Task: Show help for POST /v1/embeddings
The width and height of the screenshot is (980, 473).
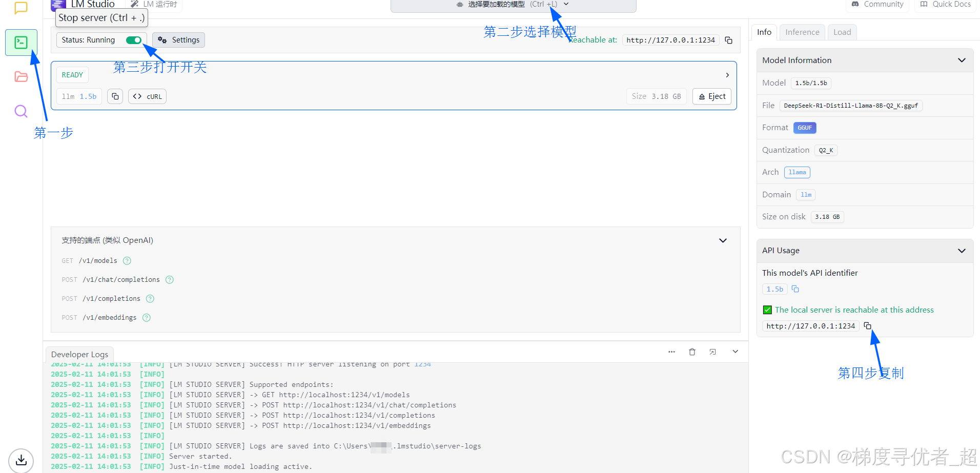Action: click(x=147, y=318)
